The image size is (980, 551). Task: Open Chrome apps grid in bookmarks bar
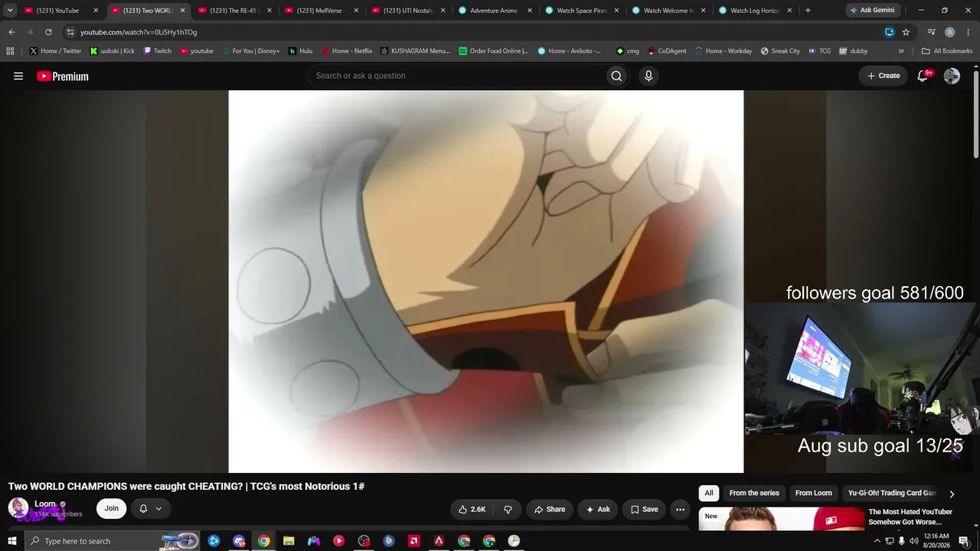[10, 51]
